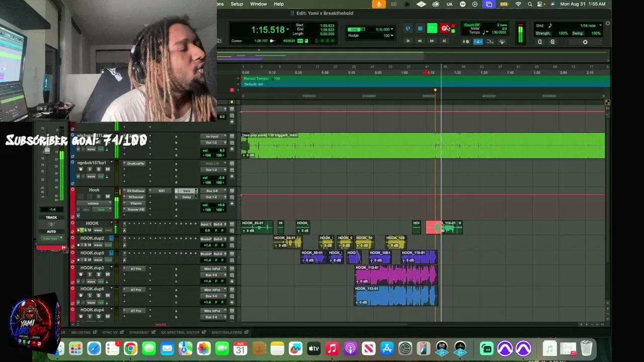Open the Nudge value dropdown
The height and width of the screenshot is (362, 644).
[392, 36]
